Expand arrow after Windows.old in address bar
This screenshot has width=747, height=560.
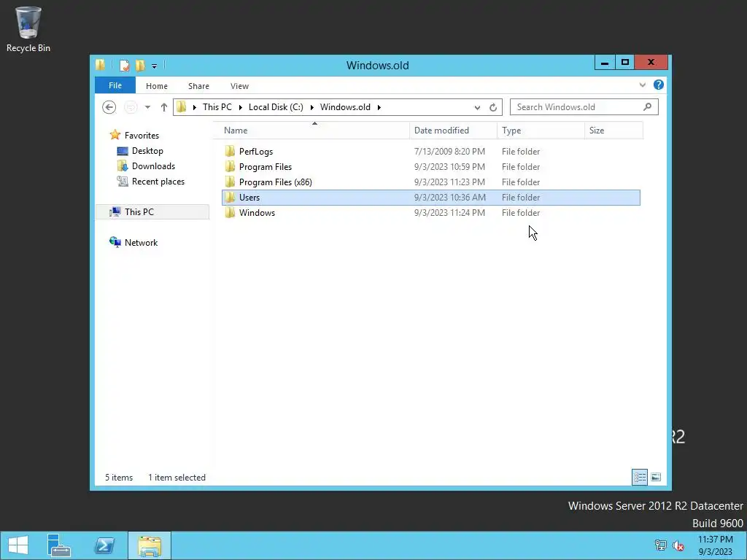(x=379, y=107)
